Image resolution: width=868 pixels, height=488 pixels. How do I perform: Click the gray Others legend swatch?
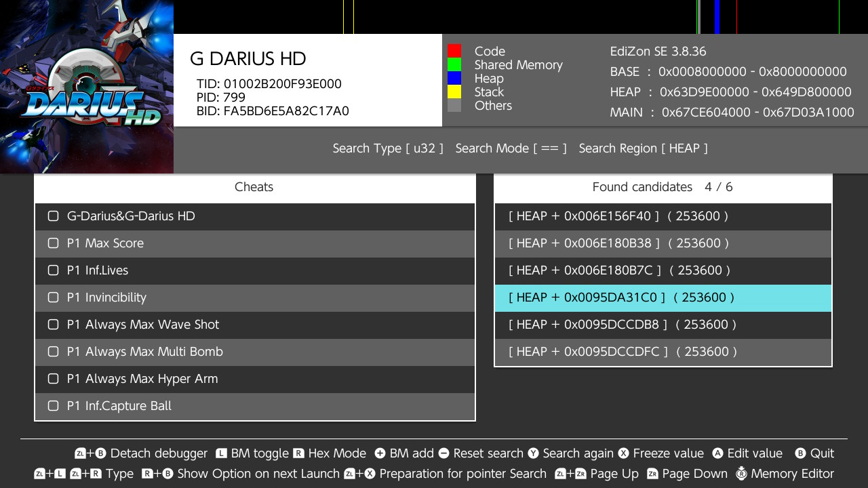tap(454, 105)
